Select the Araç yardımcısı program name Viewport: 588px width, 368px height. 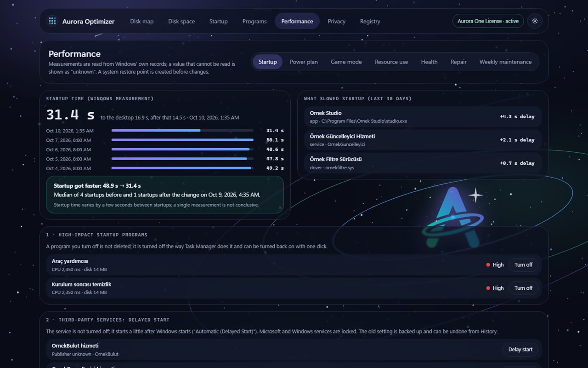[x=70, y=261]
